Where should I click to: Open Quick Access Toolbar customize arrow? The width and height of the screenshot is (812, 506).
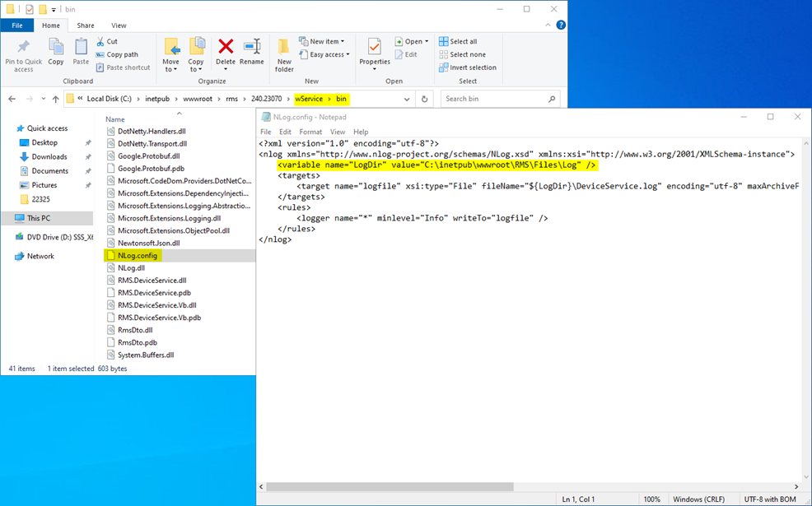(x=54, y=9)
